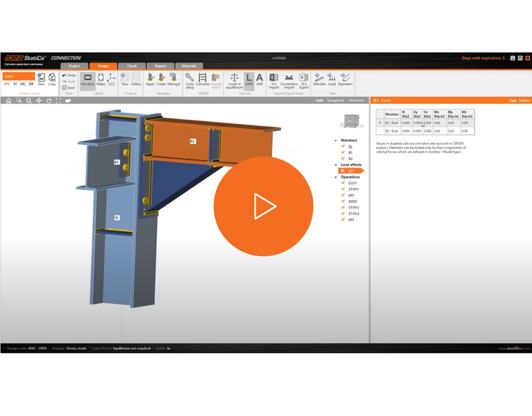Open the Report tab
Screen dimensions: 532x416
tap(160, 66)
